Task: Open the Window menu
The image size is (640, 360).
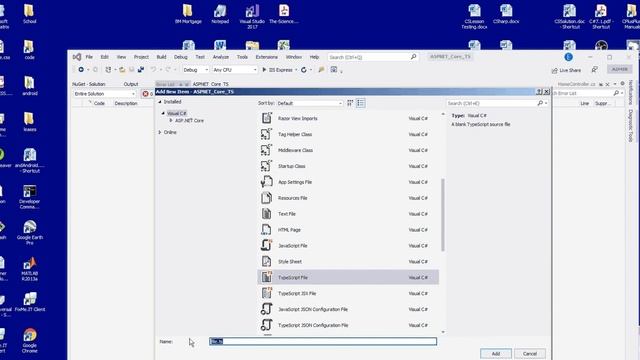Action: coord(293,57)
